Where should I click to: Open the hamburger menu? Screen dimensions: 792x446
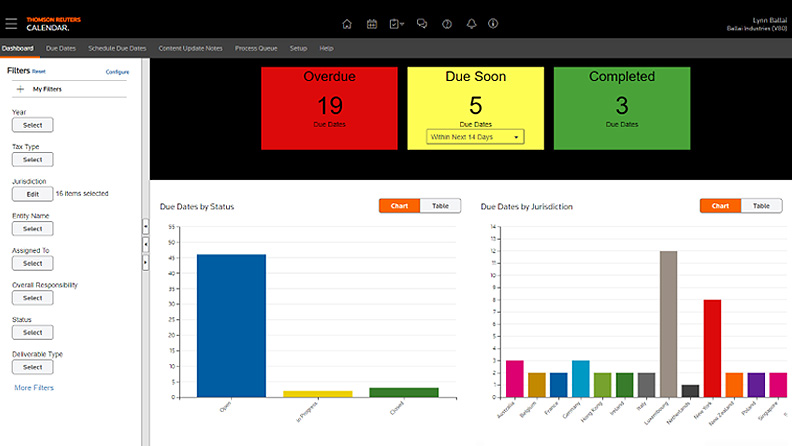pyautogui.click(x=11, y=23)
